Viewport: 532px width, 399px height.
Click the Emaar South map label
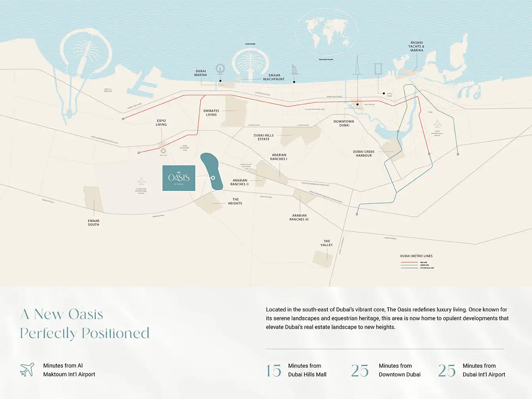(x=93, y=223)
